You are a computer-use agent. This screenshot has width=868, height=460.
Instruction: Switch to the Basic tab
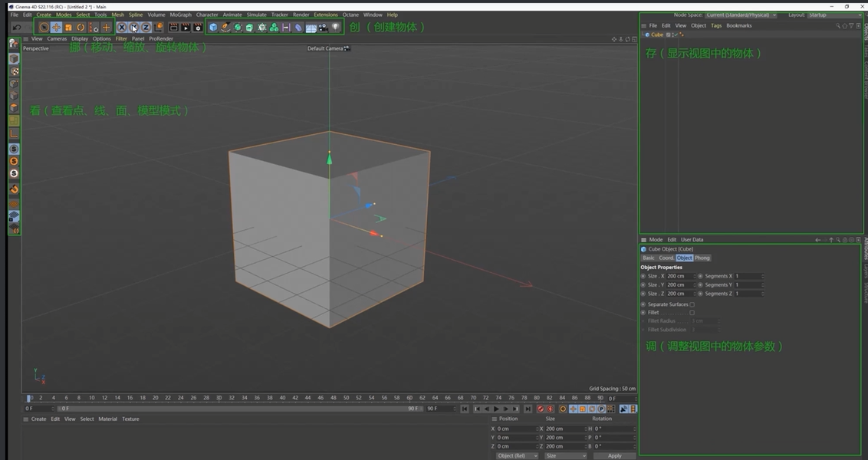click(648, 258)
